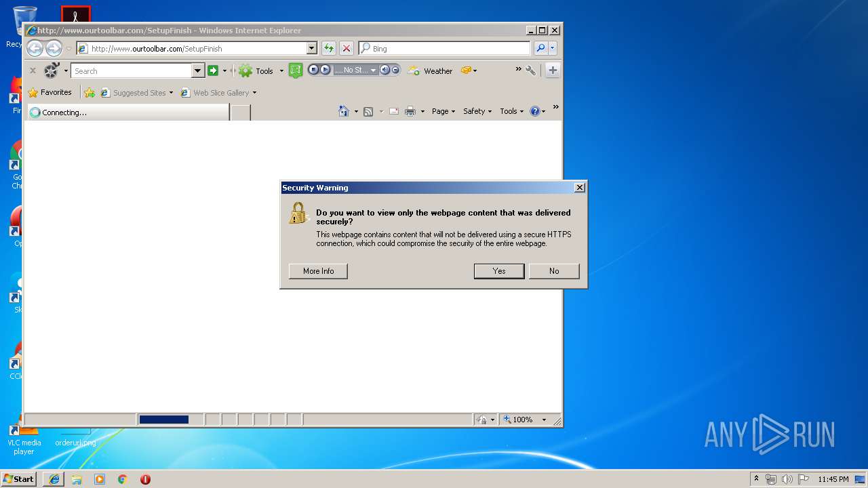Open the Page menu

pos(443,111)
